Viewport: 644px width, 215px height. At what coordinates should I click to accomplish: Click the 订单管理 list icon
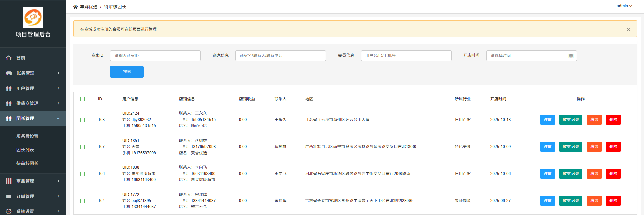(9, 196)
